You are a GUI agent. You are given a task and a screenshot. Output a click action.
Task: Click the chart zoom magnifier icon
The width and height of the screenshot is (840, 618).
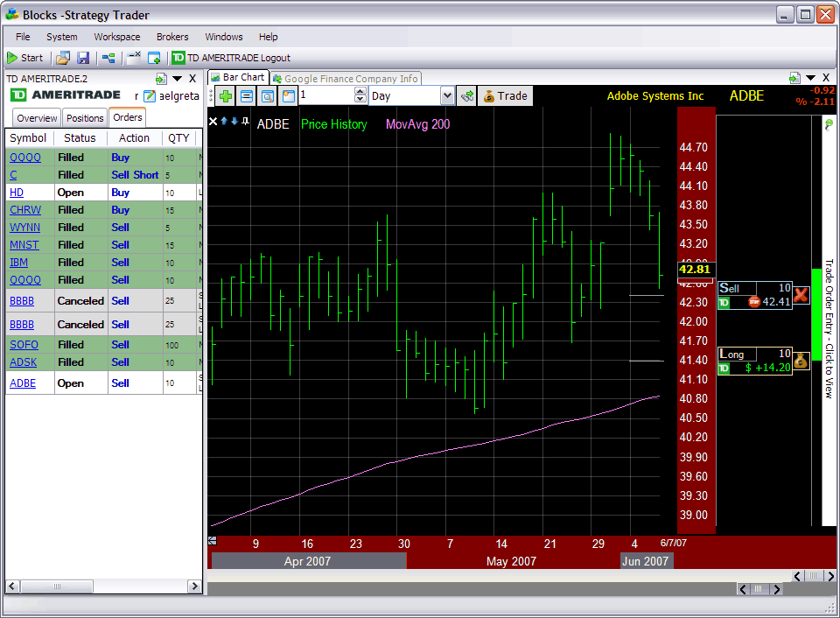(268, 96)
